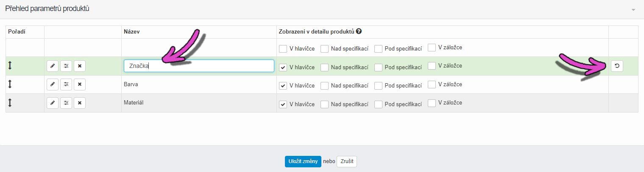Check V záložce for the Materiál row
The height and width of the screenshot is (172, 644).
(432, 102)
